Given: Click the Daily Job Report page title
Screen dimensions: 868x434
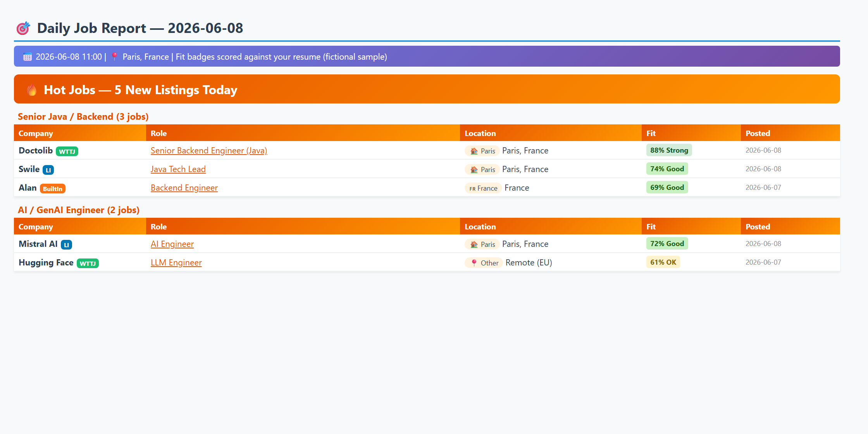Looking at the screenshot, I should tap(140, 28).
